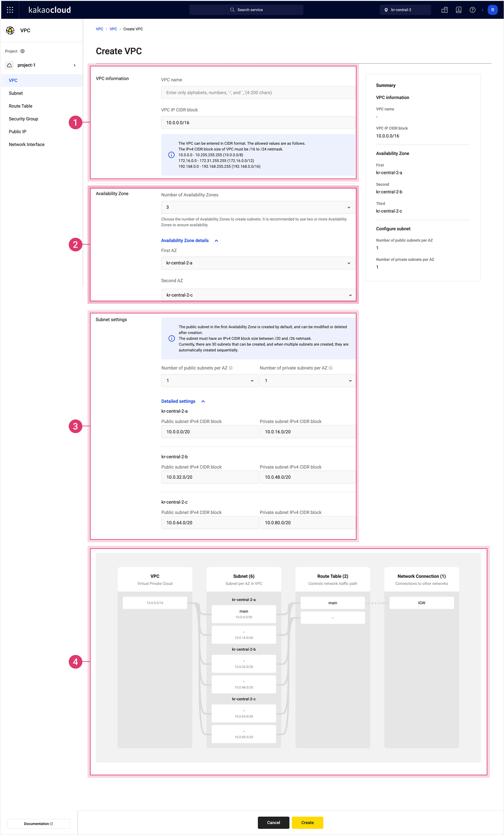Click the cloud icon beside project-1

pos(9,65)
